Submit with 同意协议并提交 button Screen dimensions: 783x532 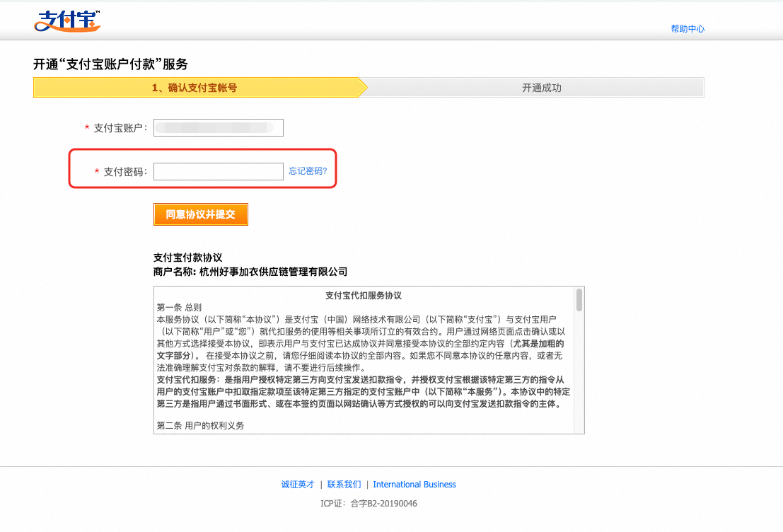point(200,214)
